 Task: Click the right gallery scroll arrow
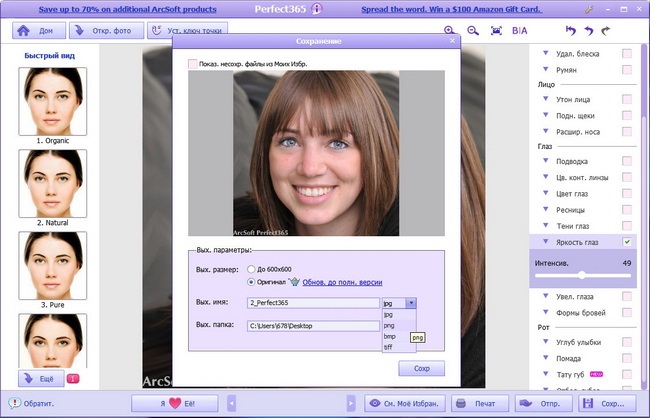tap(351, 403)
